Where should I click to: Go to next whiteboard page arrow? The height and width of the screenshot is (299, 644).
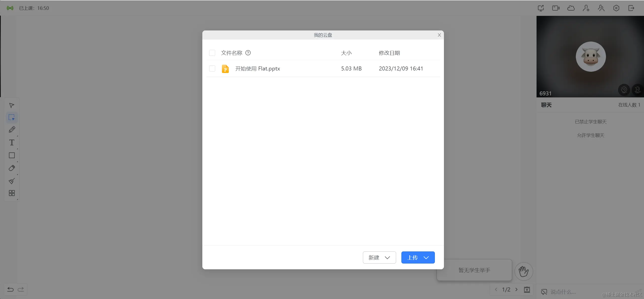516,289
